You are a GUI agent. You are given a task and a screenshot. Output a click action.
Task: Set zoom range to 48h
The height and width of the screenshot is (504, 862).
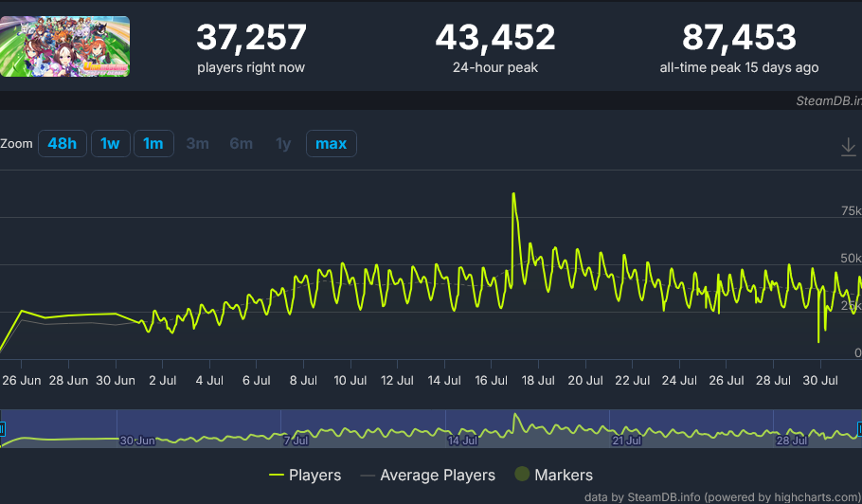click(63, 144)
